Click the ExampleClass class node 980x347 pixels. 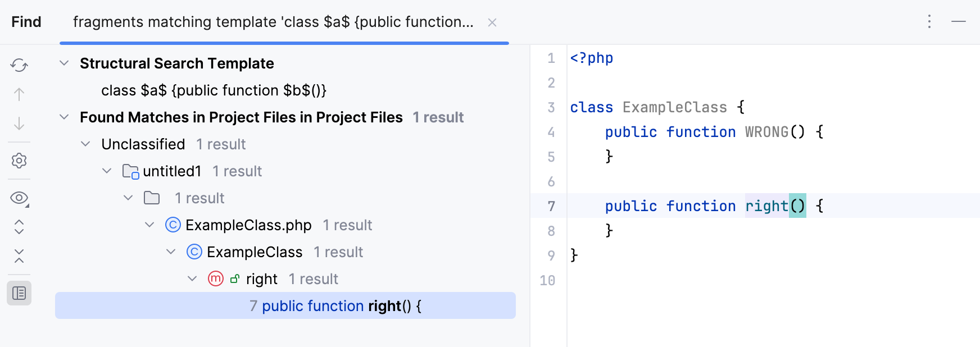coord(254,252)
